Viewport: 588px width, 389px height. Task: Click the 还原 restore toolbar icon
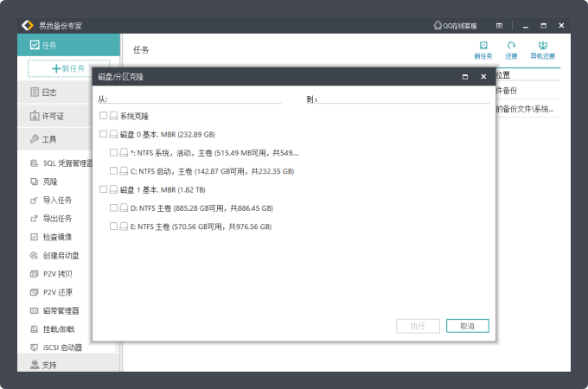click(511, 49)
